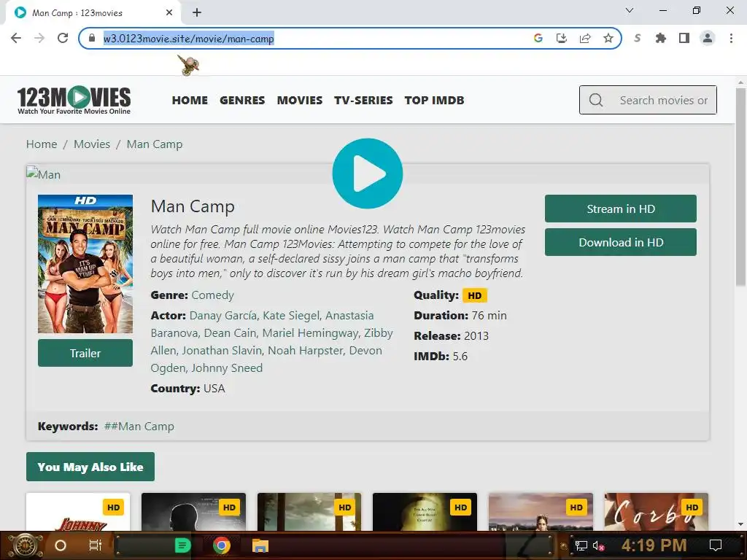
Task: Close the Man Camp tab
Action: click(x=169, y=13)
